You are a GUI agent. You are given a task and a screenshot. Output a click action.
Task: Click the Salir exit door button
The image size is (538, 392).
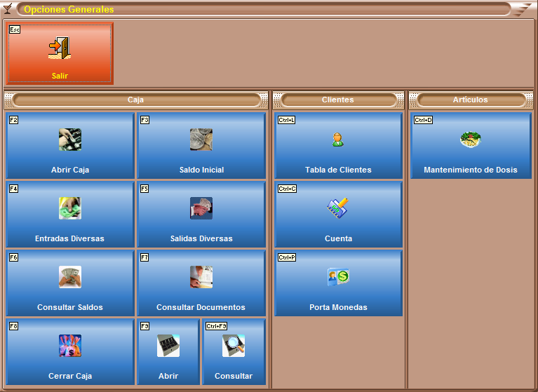[60, 53]
